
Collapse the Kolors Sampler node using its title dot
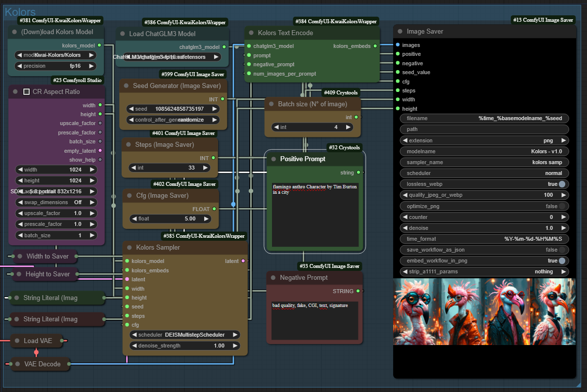click(129, 248)
